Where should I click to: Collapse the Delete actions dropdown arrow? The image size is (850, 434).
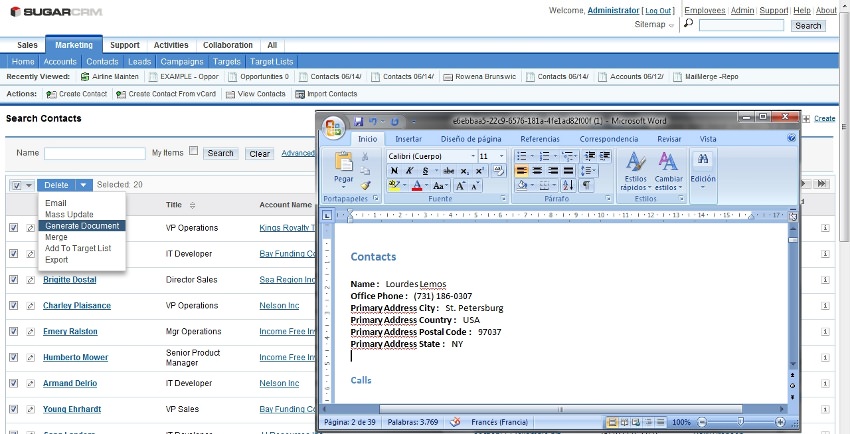(83, 185)
